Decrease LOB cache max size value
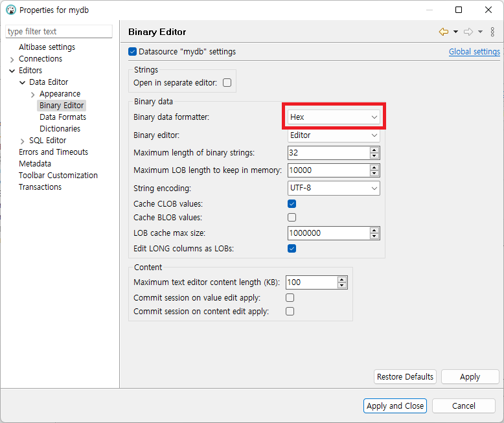This screenshot has height=423, width=504. tap(374, 236)
